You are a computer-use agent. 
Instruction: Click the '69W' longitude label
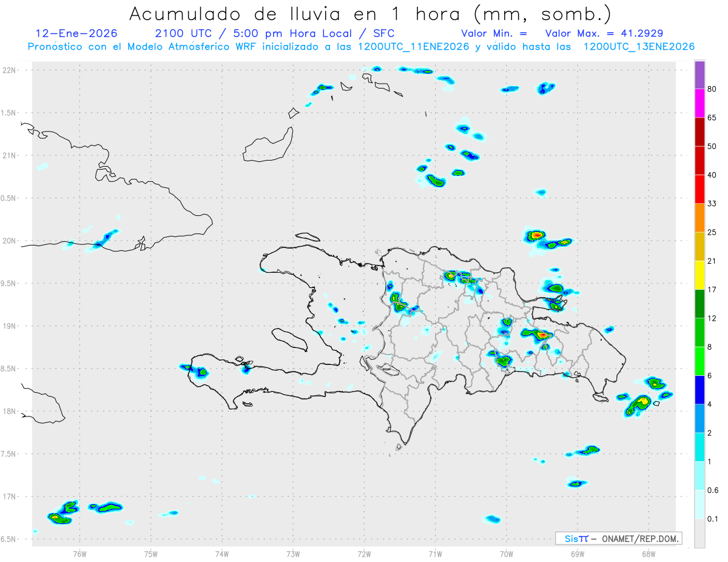(578, 554)
